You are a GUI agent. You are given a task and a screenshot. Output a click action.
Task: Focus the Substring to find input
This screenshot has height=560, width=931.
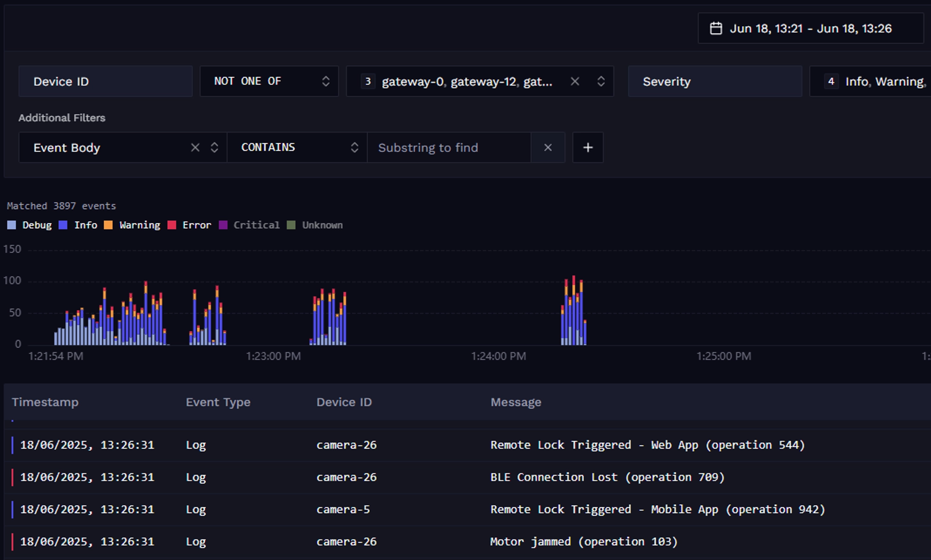coord(449,148)
